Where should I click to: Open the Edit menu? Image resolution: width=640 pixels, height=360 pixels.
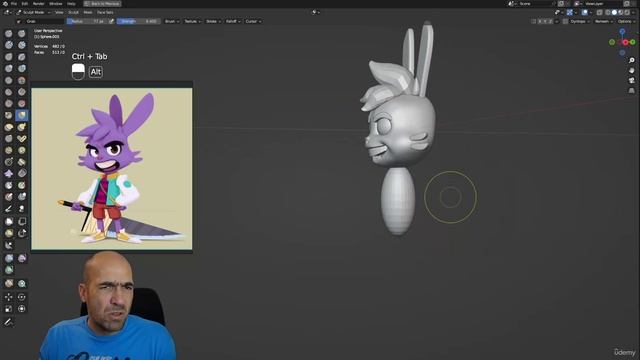coord(24,4)
